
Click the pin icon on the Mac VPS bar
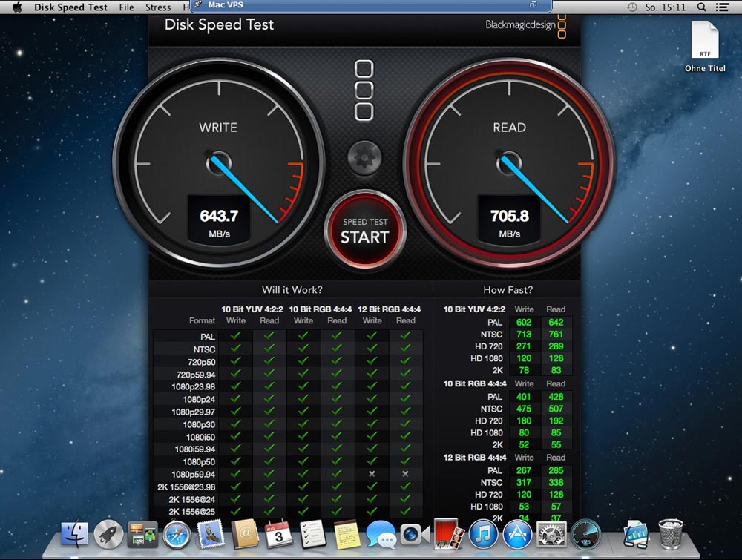tap(198, 4)
